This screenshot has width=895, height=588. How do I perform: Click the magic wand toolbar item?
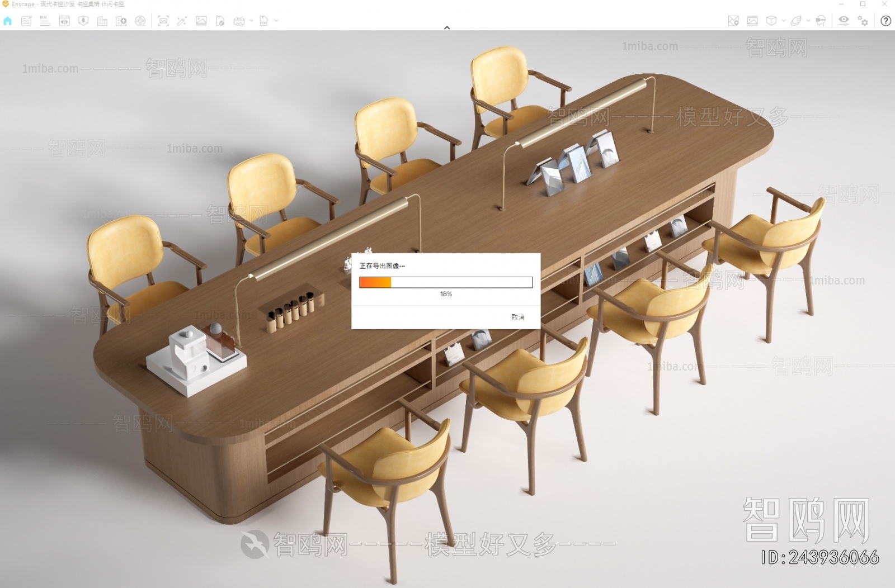(182, 21)
